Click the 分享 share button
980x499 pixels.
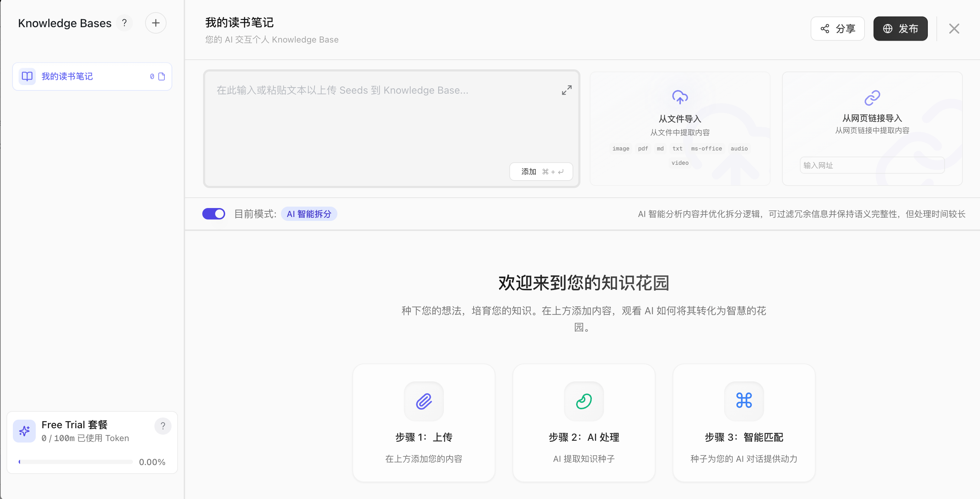click(x=837, y=29)
